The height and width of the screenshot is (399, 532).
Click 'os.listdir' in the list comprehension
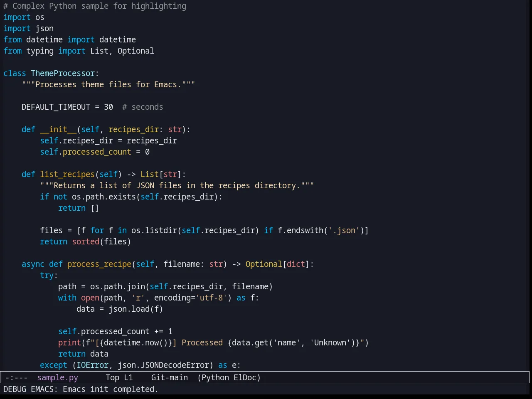[154, 230]
